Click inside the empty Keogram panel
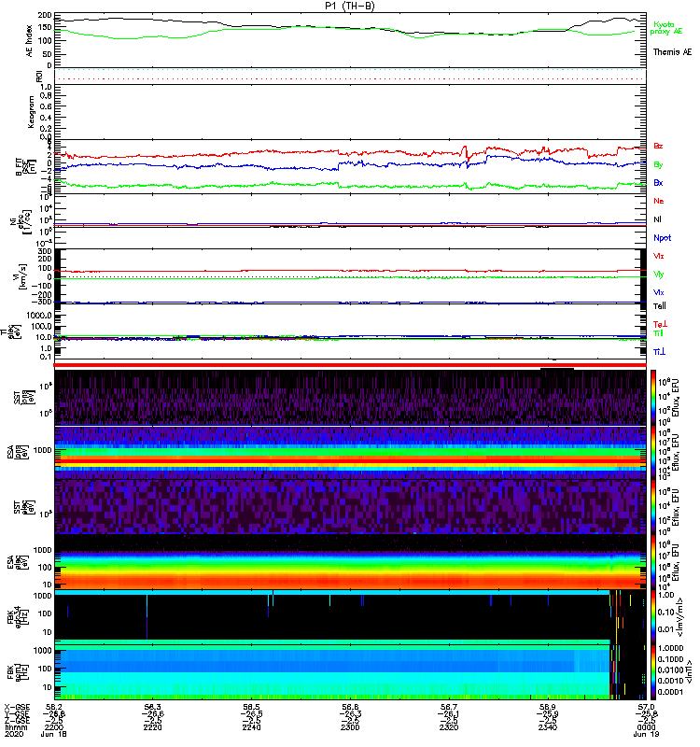 (x=350, y=112)
